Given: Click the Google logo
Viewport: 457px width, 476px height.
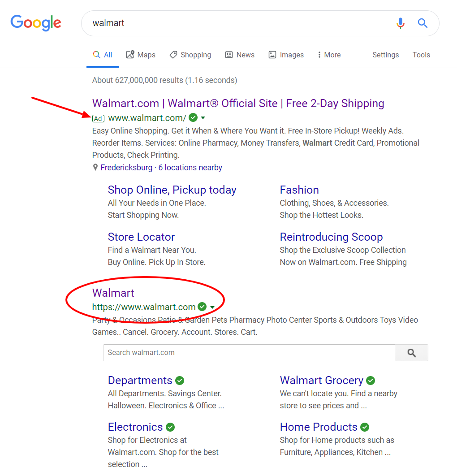Looking at the screenshot, I should [36, 23].
